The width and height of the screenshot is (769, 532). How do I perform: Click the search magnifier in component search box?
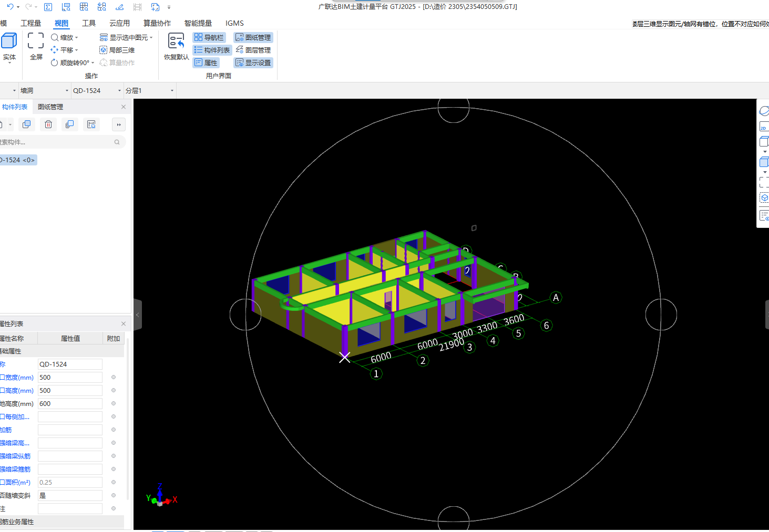coord(117,142)
